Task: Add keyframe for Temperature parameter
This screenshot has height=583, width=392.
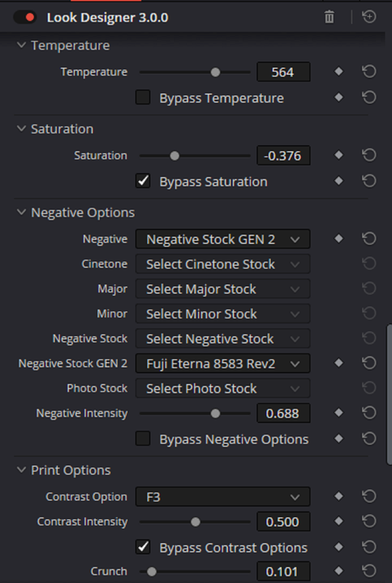Action: click(x=338, y=71)
